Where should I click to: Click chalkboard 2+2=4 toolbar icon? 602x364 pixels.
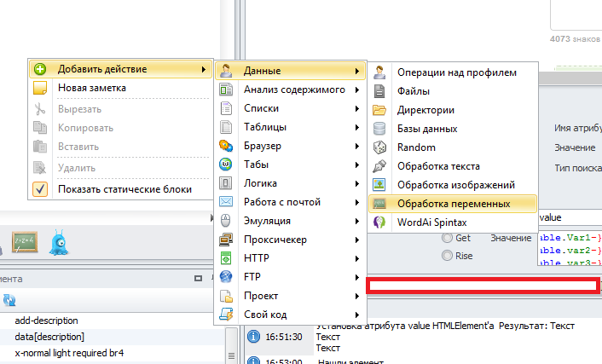click(x=25, y=242)
